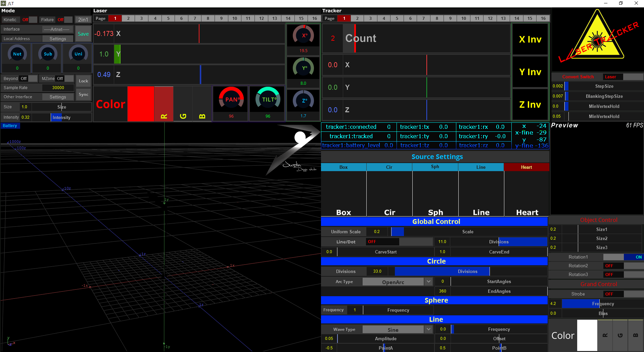The image size is (644, 352).
Task: Click the R channel in Grand Control color
Action: [605, 335]
